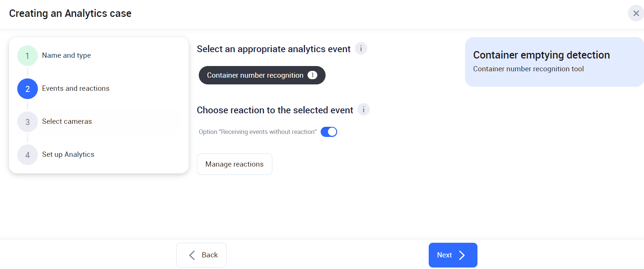Open Name and type step
This screenshot has width=644, height=269.
(x=66, y=56)
